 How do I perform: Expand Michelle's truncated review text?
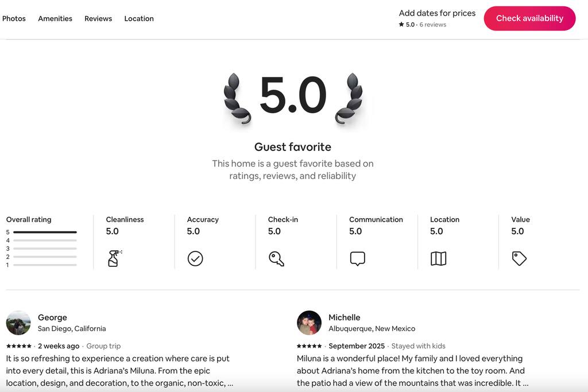tap(525, 383)
